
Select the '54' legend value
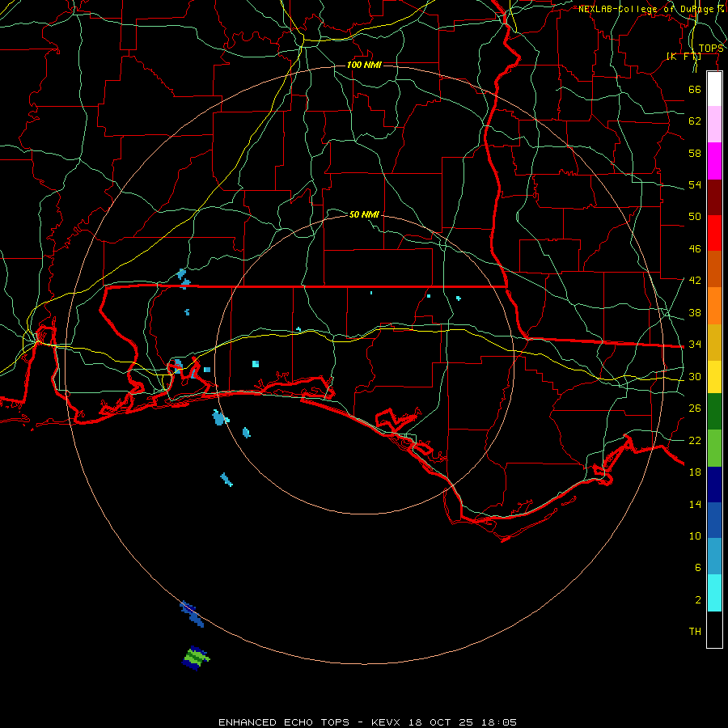[695, 184]
